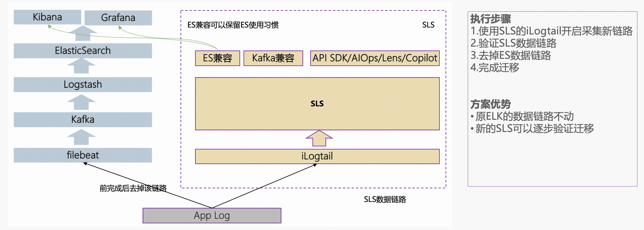This screenshot has width=644, height=230.
Task: Click the 方案优势 heading
Action: pos(491,104)
